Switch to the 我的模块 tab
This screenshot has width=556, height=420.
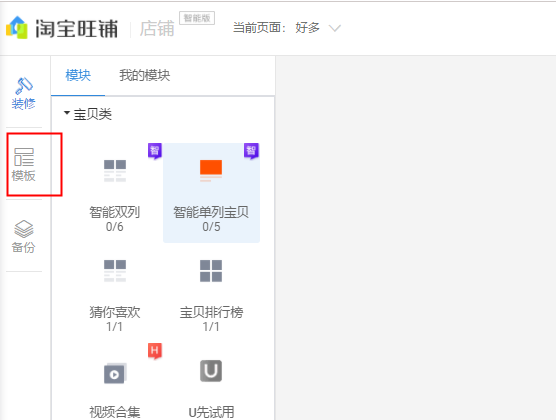(145, 75)
